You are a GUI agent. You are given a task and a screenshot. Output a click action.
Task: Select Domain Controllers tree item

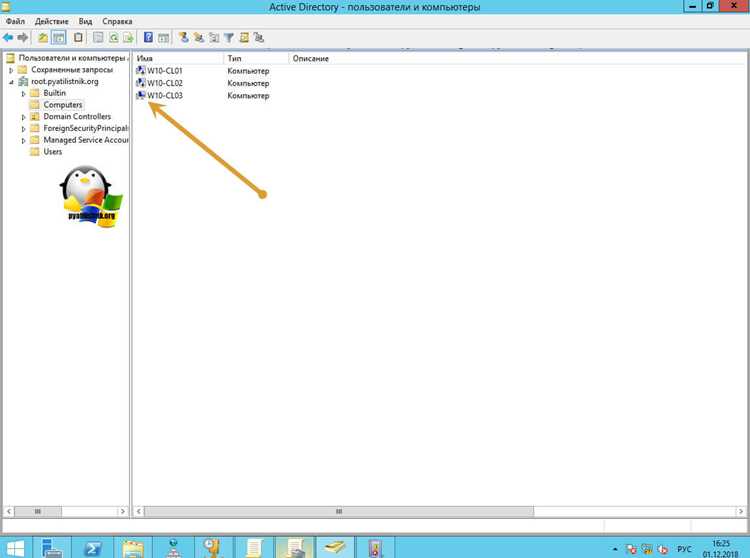tap(77, 116)
